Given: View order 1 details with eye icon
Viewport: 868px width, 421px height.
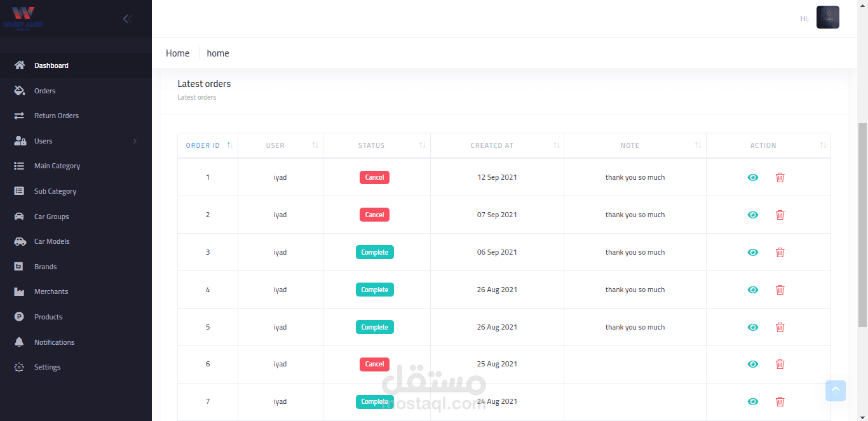Looking at the screenshot, I should 753,177.
